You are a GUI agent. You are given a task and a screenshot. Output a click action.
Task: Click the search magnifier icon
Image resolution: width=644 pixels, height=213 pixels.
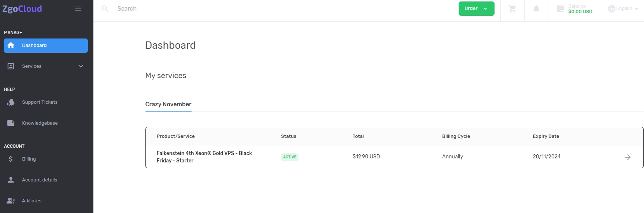point(105,9)
